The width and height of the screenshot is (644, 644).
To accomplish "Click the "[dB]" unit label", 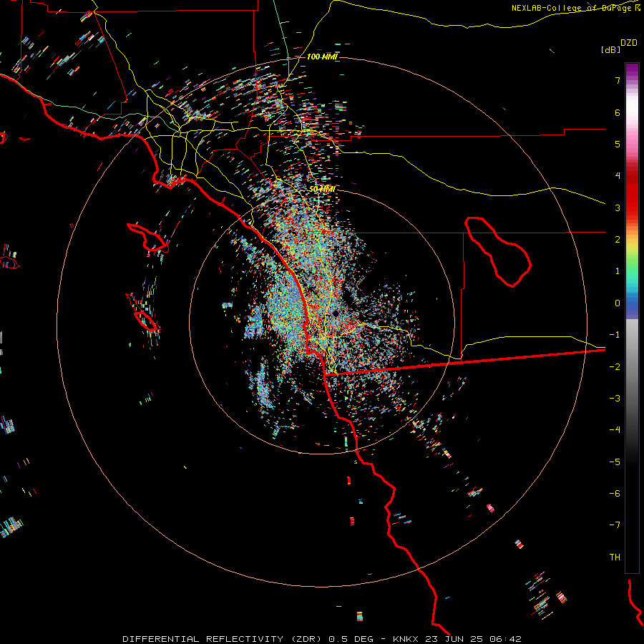I will (611, 49).
